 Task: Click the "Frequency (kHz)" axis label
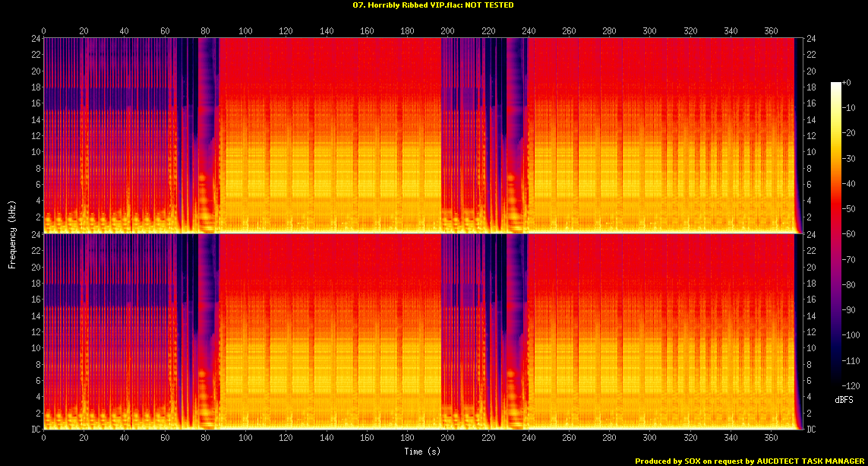[12, 233]
